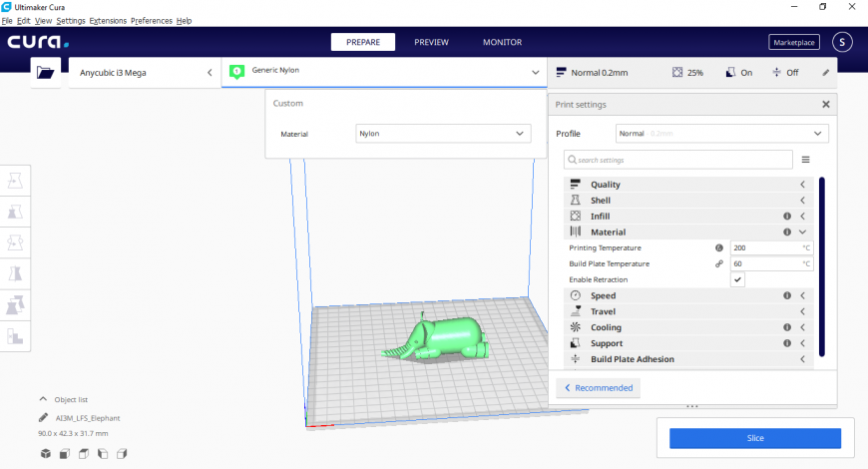Switch to 3D perspective view cube icon
868x469 pixels.
[45, 453]
